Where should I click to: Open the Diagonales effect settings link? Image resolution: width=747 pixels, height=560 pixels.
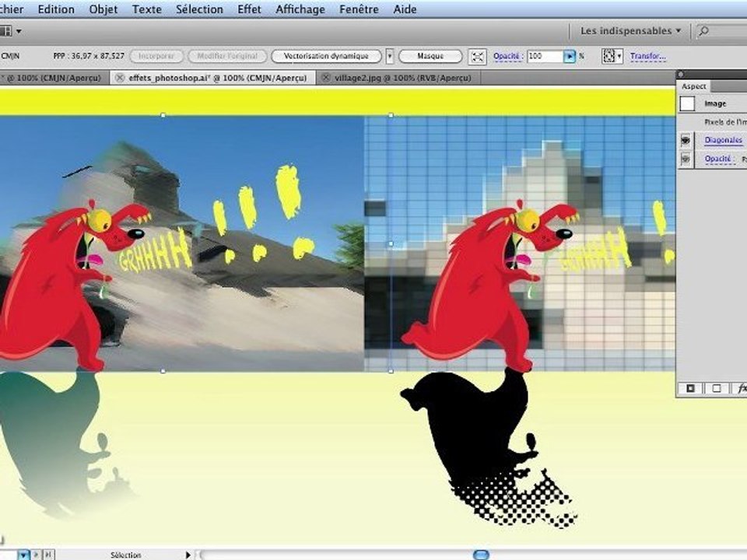click(x=723, y=140)
